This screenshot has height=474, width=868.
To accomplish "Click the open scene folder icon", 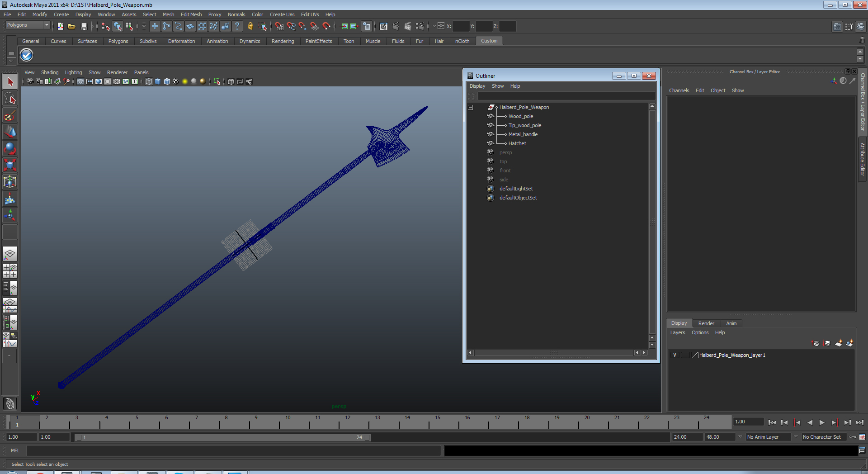I will (x=71, y=26).
